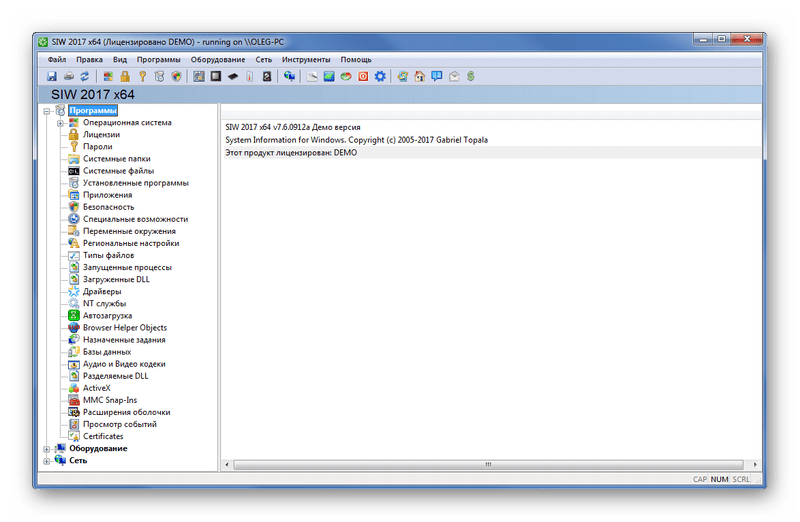The width and height of the screenshot is (800, 522).
Task: Click the envelope mail toolbar icon
Action: tap(454, 77)
